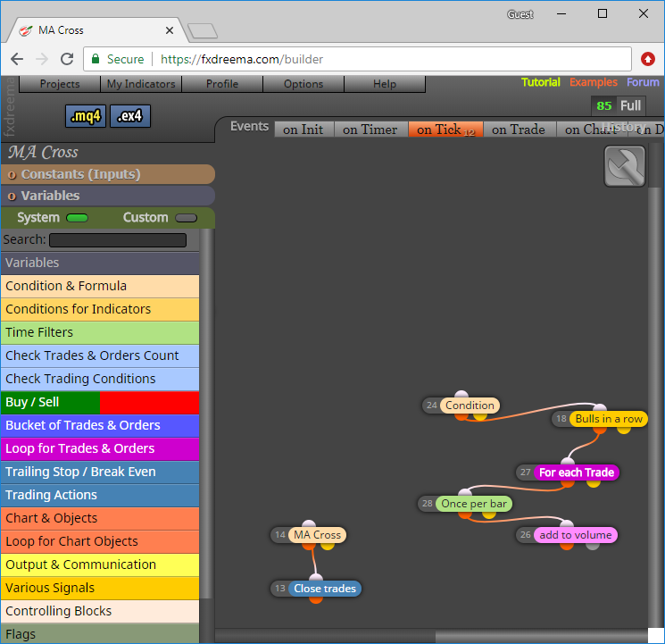Expand the Various Signals category
Screen dimensions: 665x644
100,588
